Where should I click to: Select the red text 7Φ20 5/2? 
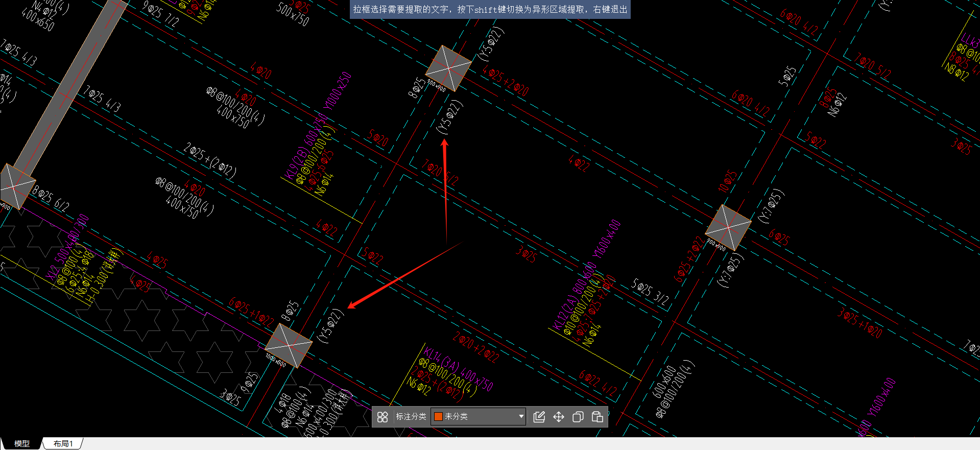[x=873, y=66]
